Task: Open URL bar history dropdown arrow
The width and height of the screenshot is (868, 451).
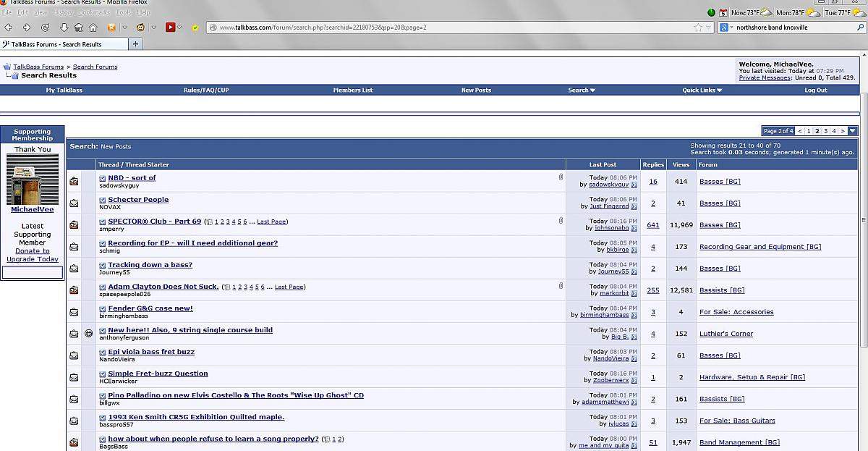Action: pyautogui.click(x=709, y=28)
